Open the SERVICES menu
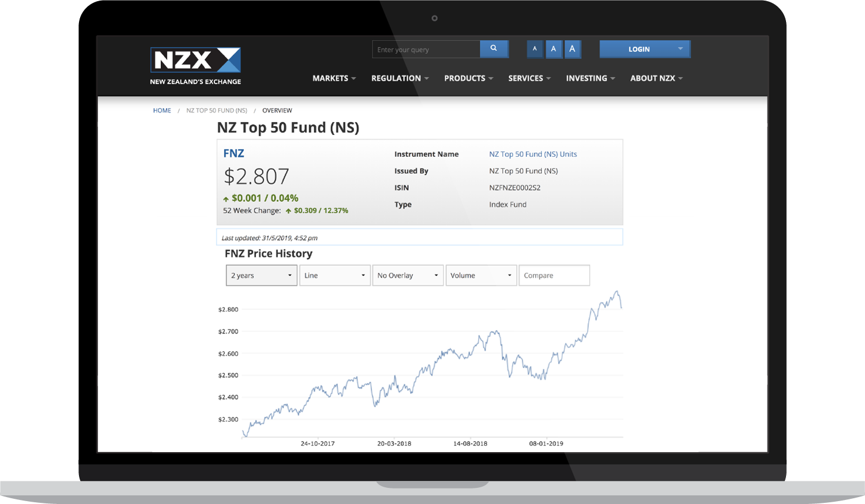 (x=529, y=78)
